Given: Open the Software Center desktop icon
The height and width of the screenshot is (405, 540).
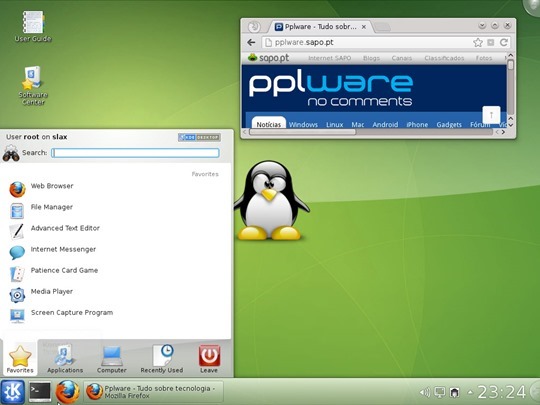Looking at the screenshot, I should (x=33, y=85).
